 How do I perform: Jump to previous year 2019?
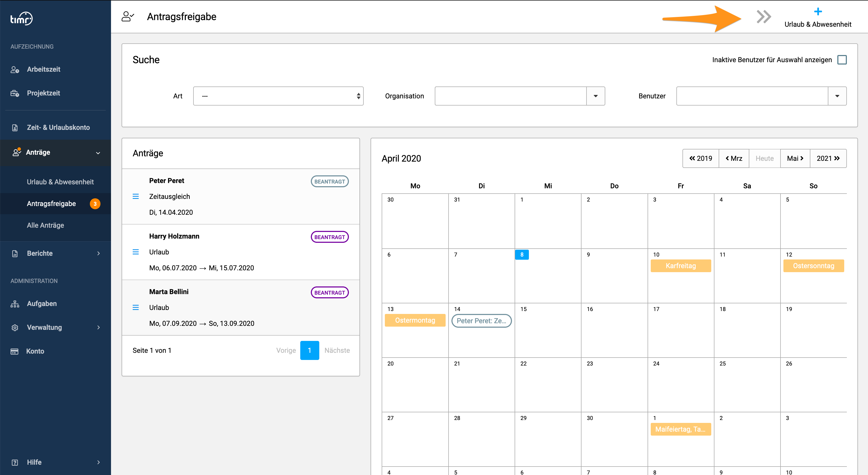click(x=700, y=158)
